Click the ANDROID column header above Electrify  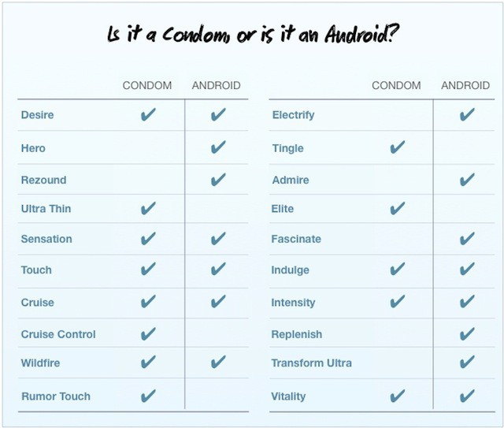465,85
